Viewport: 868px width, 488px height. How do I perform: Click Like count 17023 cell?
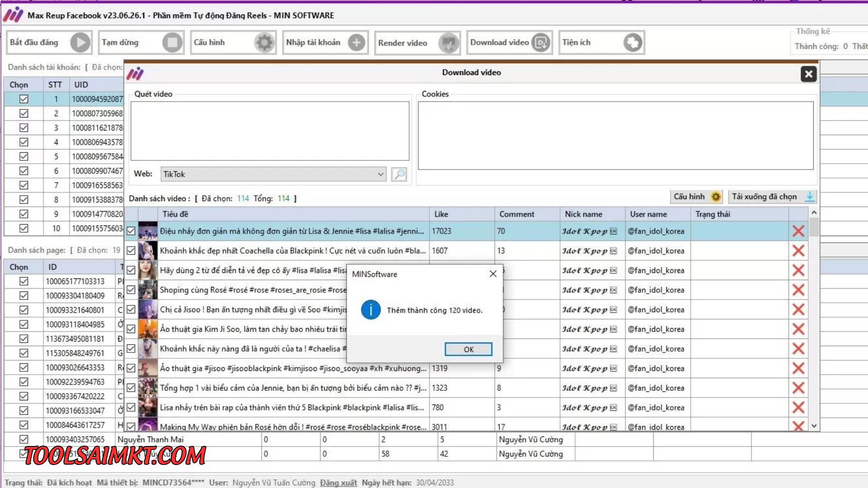pyautogui.click(x=462, y=231)
